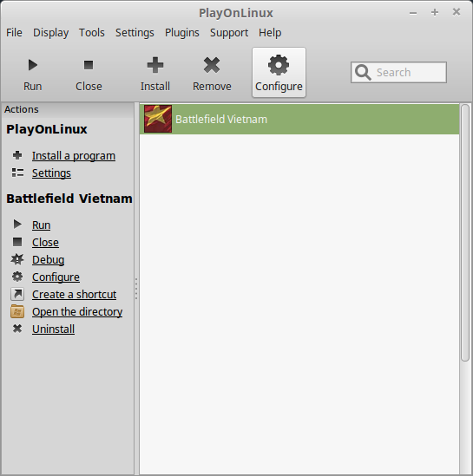Click the Install a program link
This screenshot has height=476, width=473.
click(74, 156)
